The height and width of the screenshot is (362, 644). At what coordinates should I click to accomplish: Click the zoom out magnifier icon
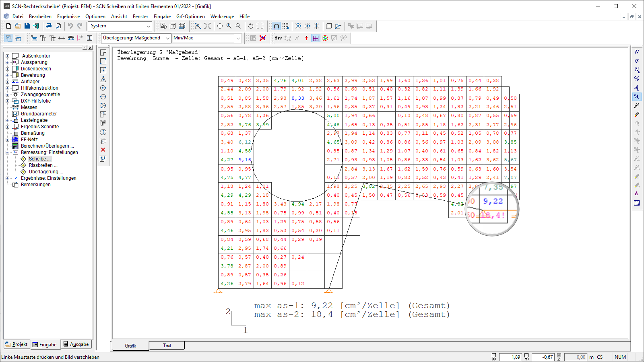click(238, 26)
